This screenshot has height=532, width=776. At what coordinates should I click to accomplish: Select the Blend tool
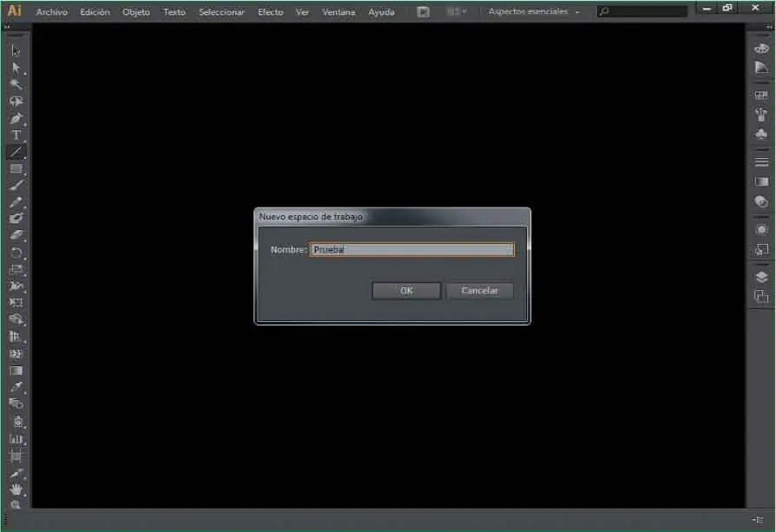tap(16, 404)
